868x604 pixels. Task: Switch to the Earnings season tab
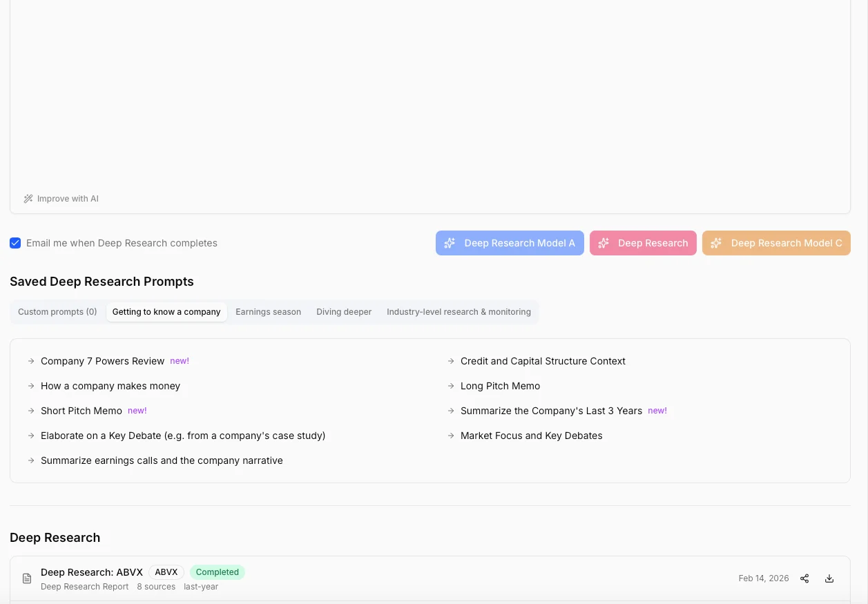[268, 312]
